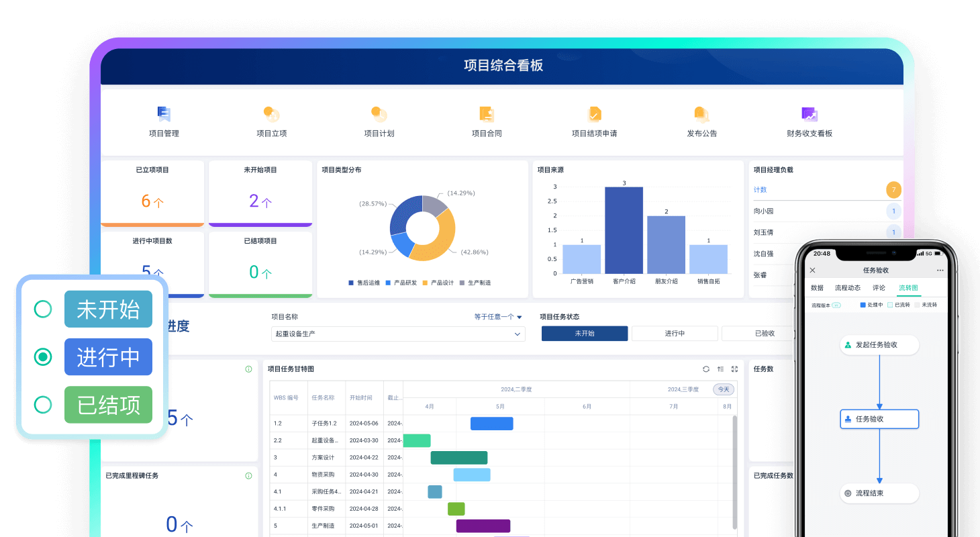Select the 未开始 radio button
The width and height of the screenshot is (980, 537).
click(43, 309)
